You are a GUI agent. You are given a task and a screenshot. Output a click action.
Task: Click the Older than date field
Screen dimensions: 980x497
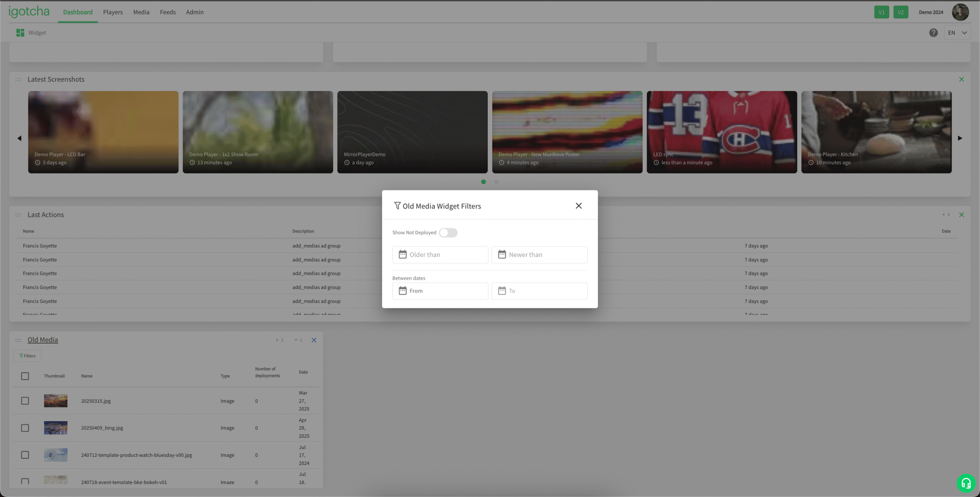click(440, 255)
